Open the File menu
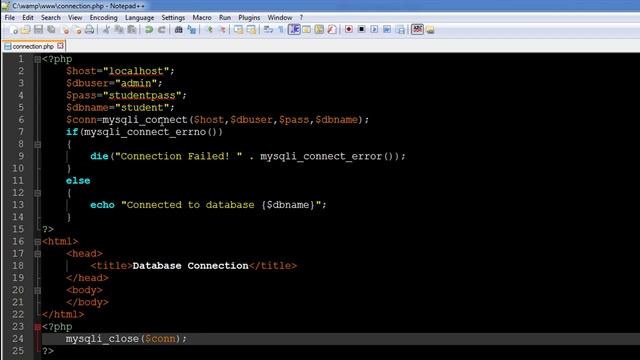 (x=10, y=18)
